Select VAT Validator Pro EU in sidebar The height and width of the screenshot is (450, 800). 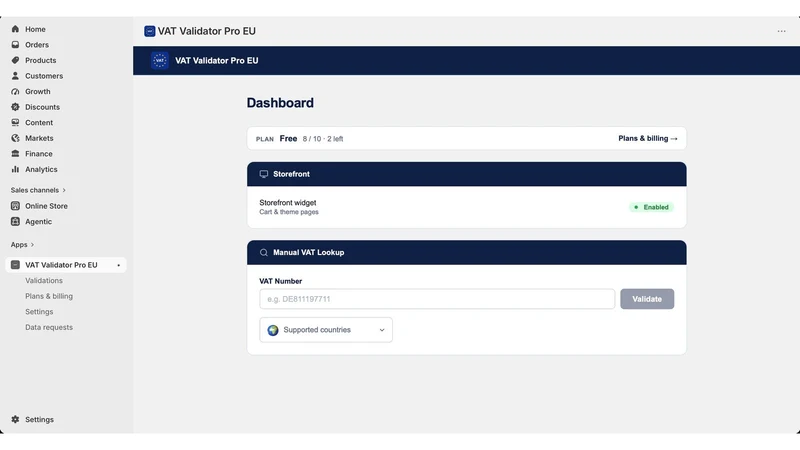(66, 265)
